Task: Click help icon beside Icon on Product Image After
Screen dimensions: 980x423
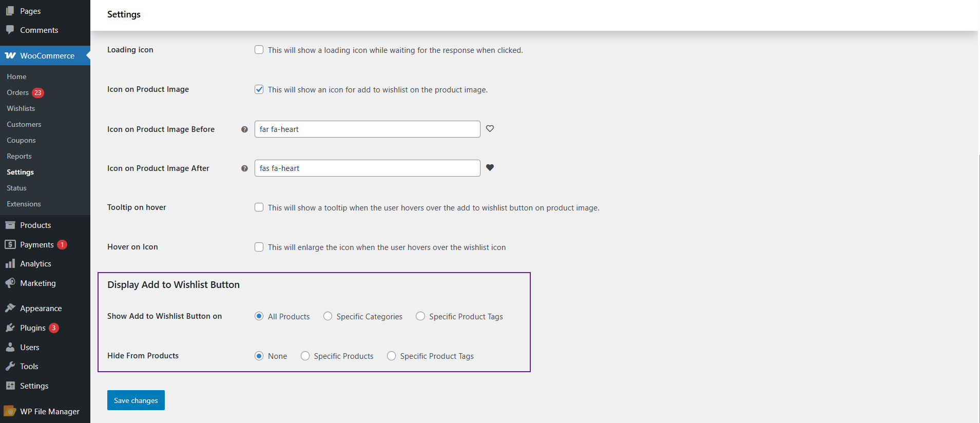Action: (x=244, y=168)
